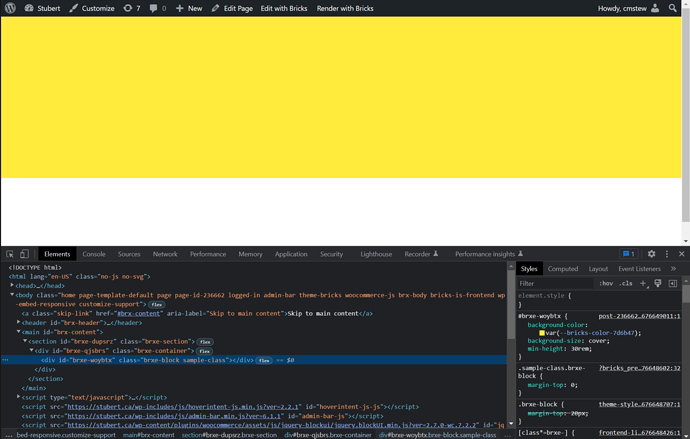Switch to the Security tab
The image size is (690, 439).
331,254
